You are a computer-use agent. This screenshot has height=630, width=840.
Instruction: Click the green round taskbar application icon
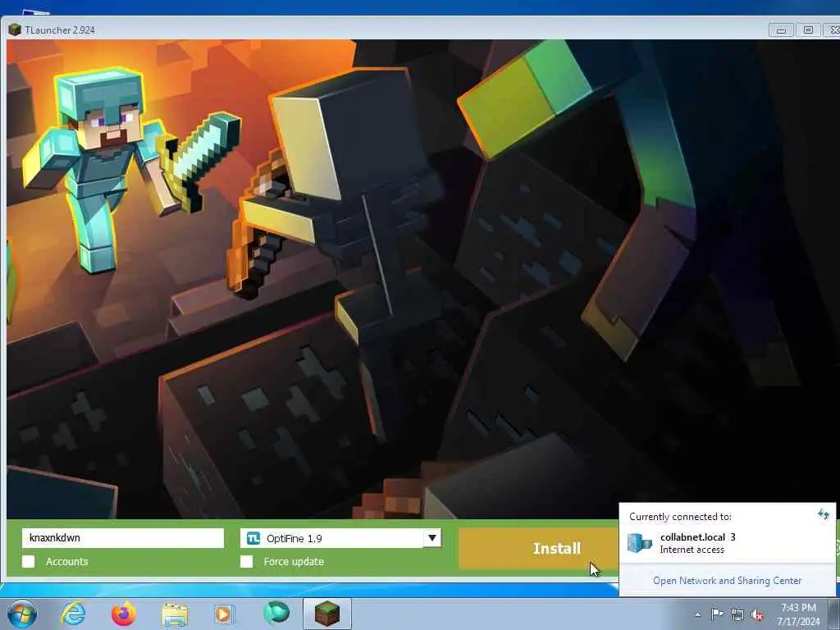pyautogui.click(x=276, y=613)
